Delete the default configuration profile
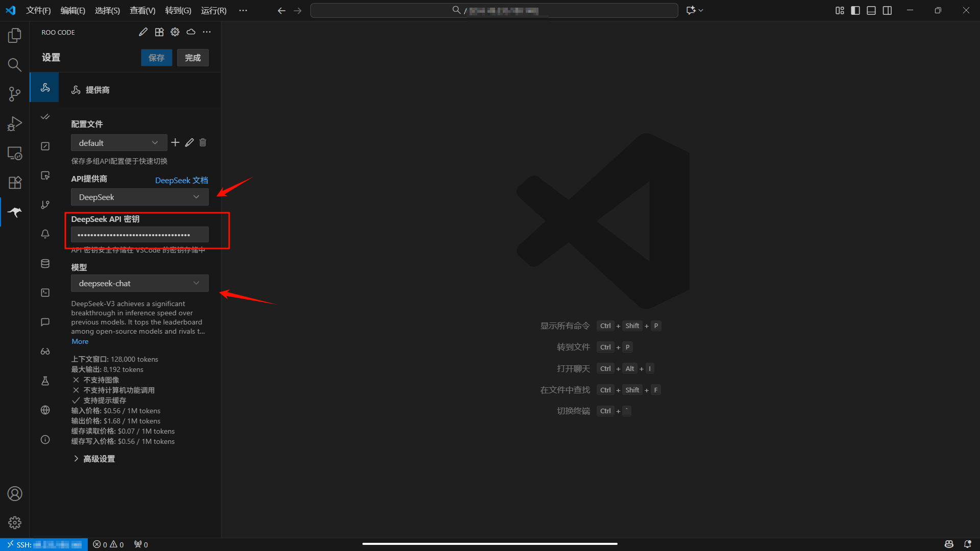 pos(203,143)
